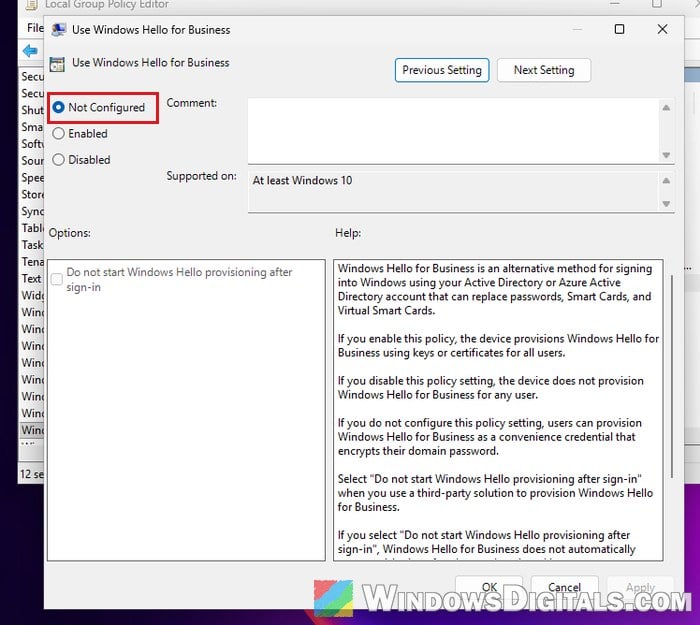Click Back arrow in Local Group Policy Editor
The image size is (700, 625).
pos(30,51)
